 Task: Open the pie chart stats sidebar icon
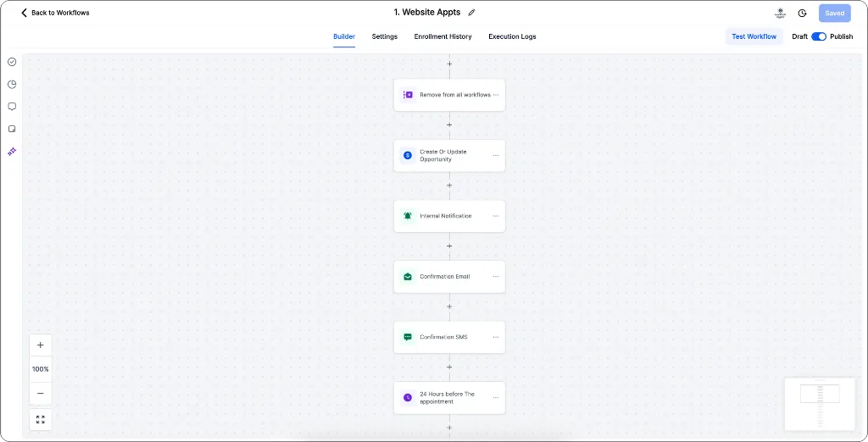tap(12, 85)
